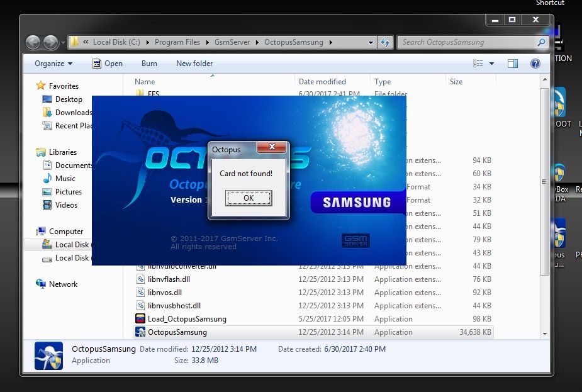Open the Music library in sidebar
Viewport: 582px width, 392px height.
pos(65,179)
